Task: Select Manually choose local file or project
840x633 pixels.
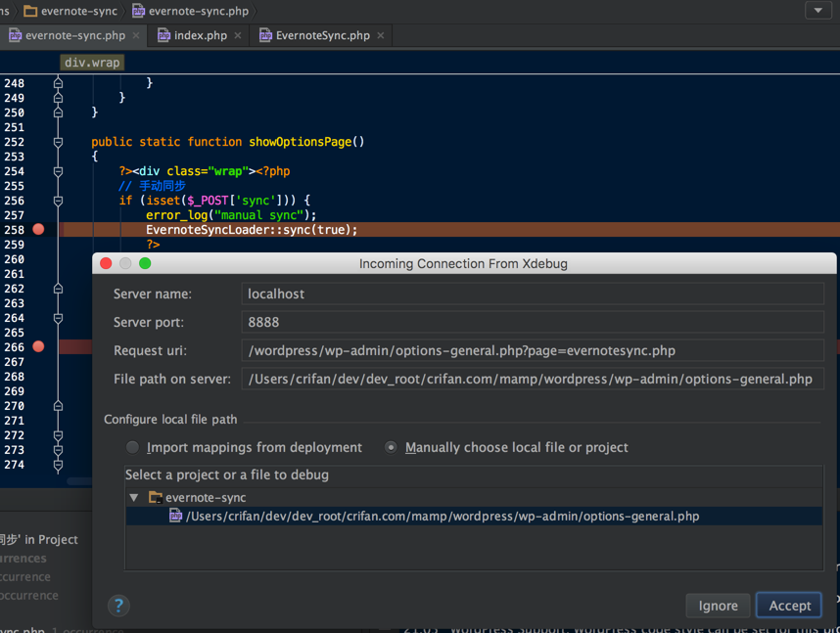Action: [x=392, y=447]
